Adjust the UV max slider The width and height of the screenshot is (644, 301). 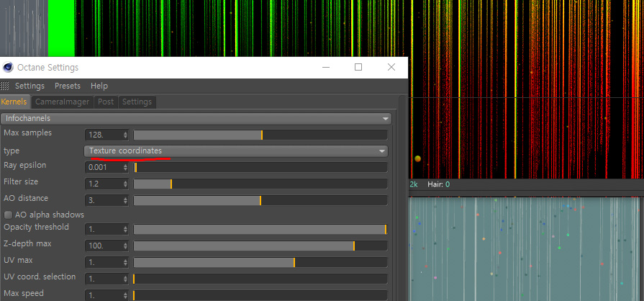pos(260,262)
